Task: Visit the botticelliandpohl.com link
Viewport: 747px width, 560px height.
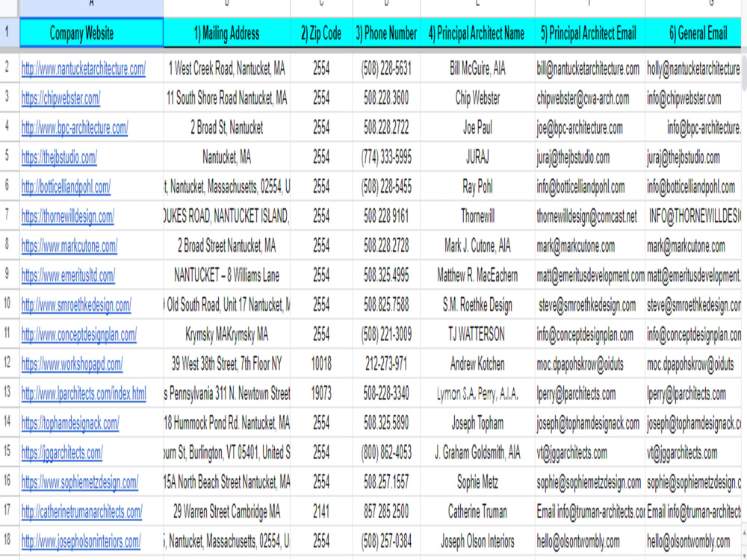Action: coord(66,187)
